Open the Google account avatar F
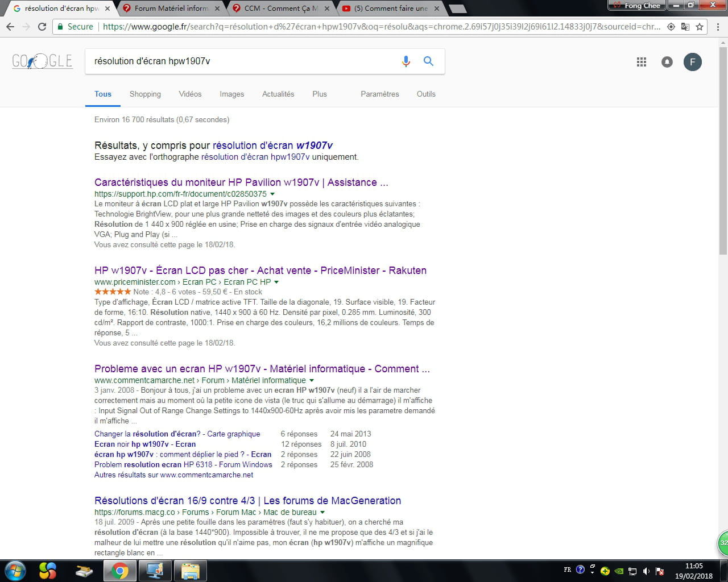Viewport: 728px width, 582px height. coord(692,62)
